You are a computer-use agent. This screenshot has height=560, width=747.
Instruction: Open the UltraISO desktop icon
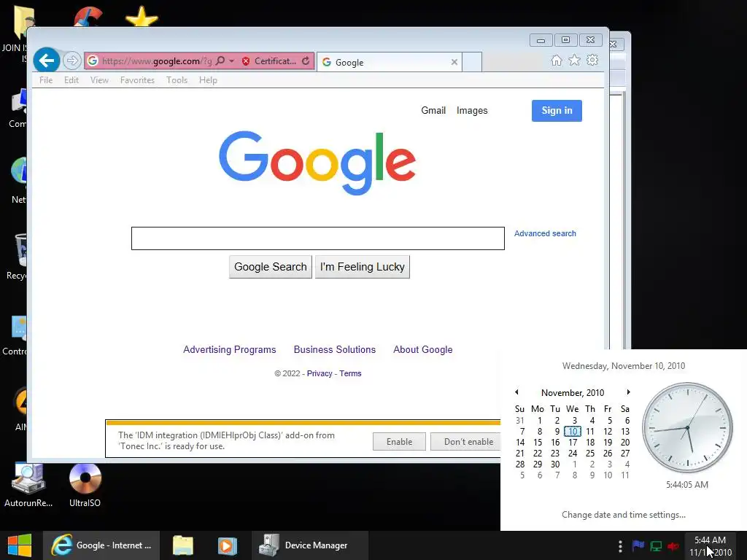(x=85, y=485)
